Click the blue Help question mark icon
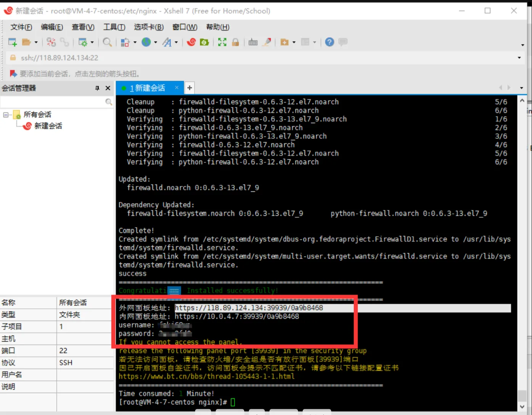The height and width of the screenshot is (415, 532). point(329,42)
